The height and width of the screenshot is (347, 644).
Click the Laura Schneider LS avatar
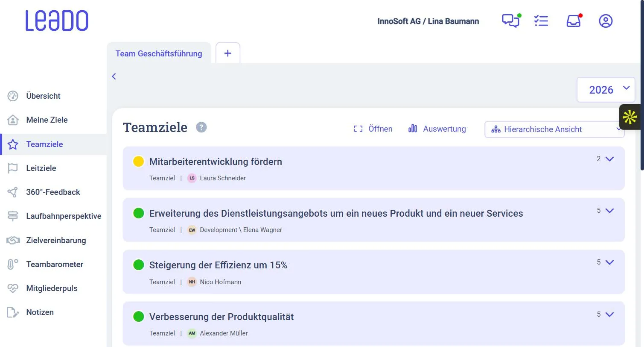(x=192, y=178)
